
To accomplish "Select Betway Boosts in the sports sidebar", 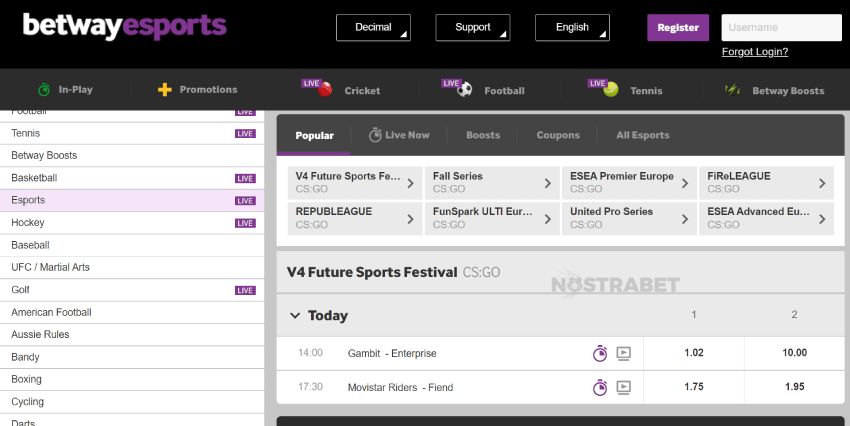I will (132, 156).
